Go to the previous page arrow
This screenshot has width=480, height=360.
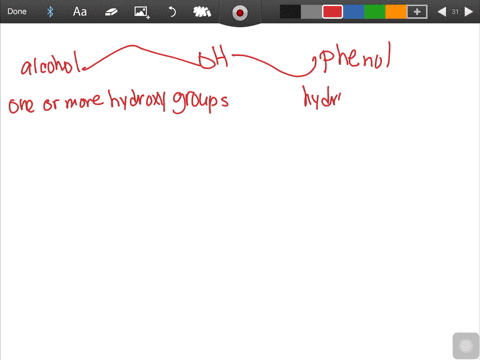(442, 12)
